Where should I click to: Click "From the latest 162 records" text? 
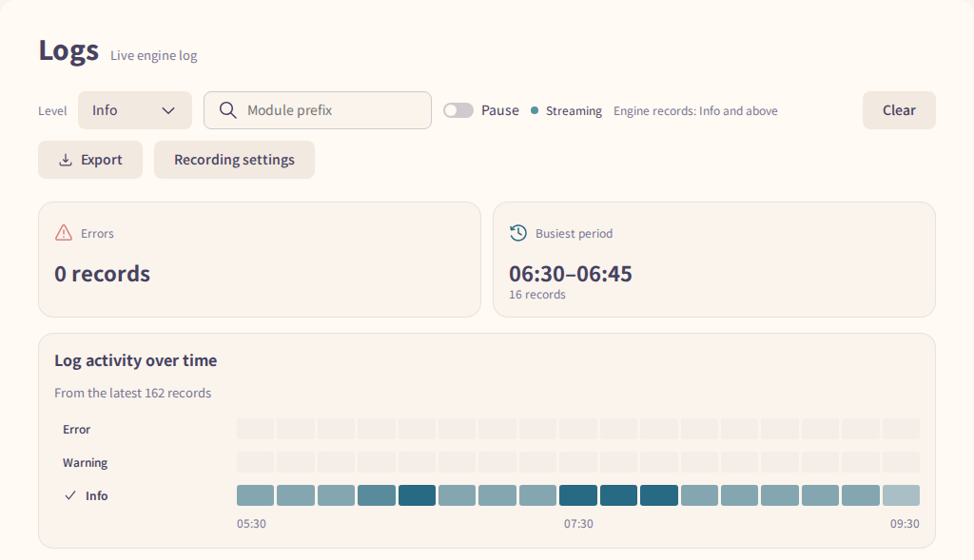tap(133, 393)
